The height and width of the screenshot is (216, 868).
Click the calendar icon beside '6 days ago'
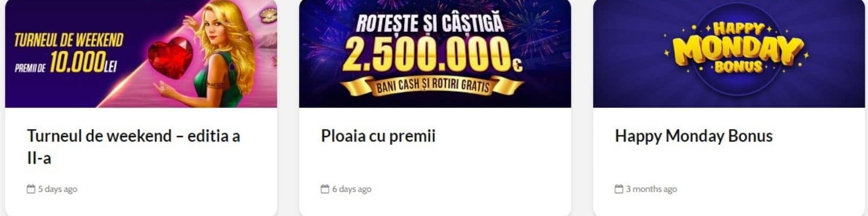(x=325, y=189)
